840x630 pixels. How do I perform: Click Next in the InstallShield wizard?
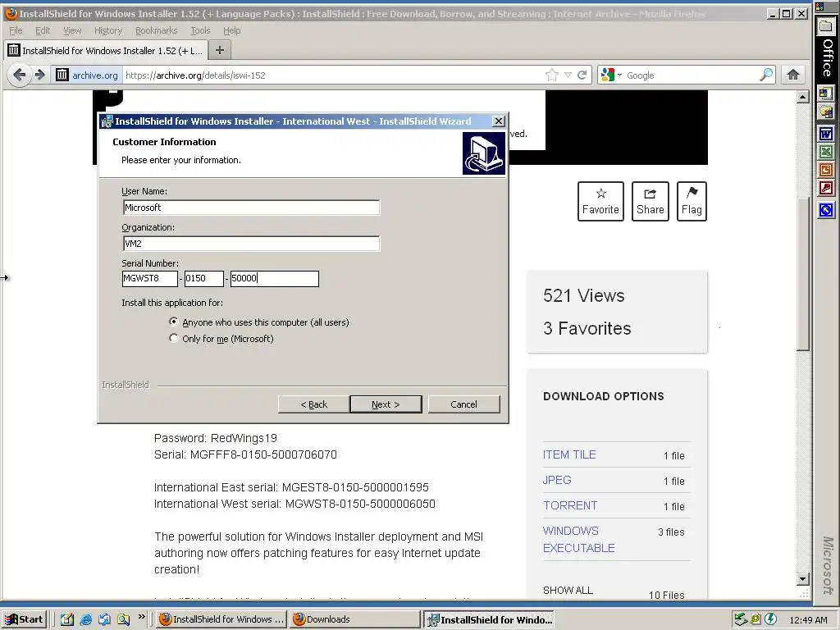[386, 404]
